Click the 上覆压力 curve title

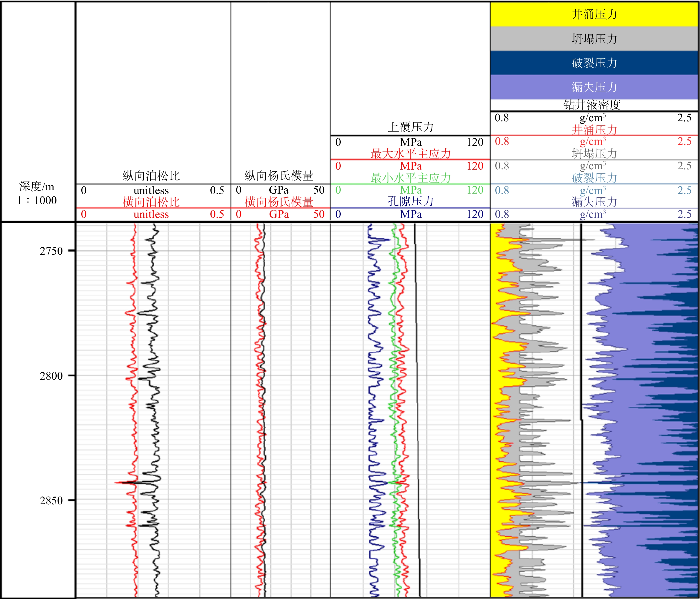click(x=410, y=127)
